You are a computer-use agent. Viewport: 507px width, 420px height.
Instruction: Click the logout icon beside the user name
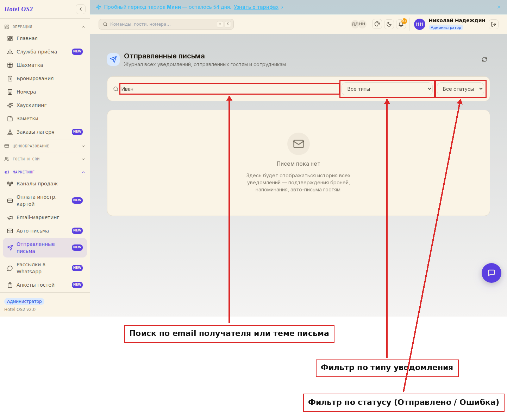pos(494,24)
